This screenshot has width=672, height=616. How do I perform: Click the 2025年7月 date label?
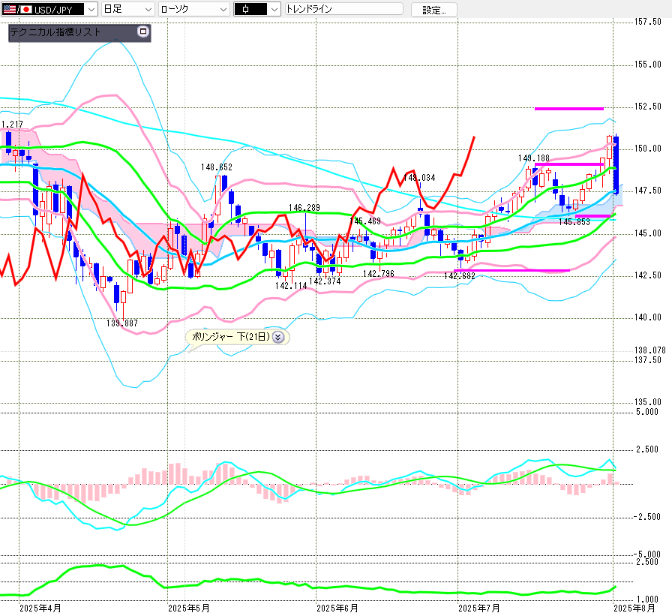tap(479, 608)
